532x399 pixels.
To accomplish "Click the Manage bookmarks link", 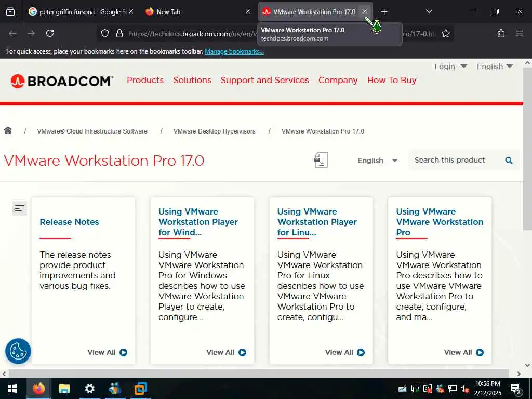I will pos(234,51).
